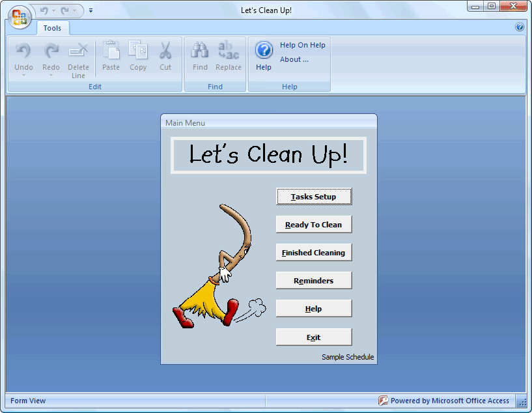Minimize the Let's Clean Up! window
Screen dimensions: 532x413
(x=475, y=6)
